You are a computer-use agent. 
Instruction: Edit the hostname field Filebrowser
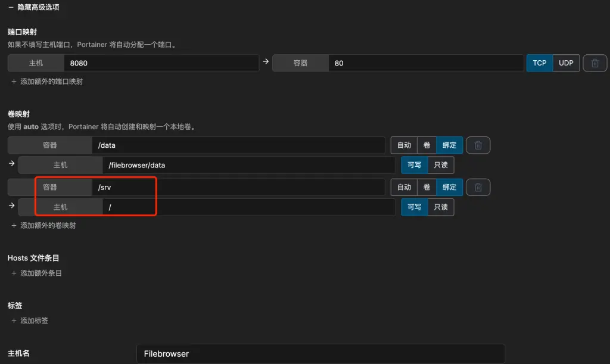[320, 354]
